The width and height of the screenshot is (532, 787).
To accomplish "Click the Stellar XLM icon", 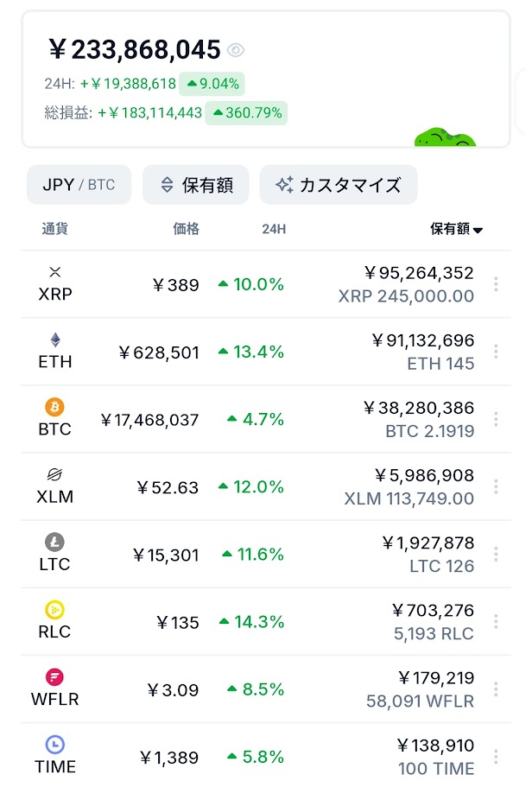I will point(55,474).
